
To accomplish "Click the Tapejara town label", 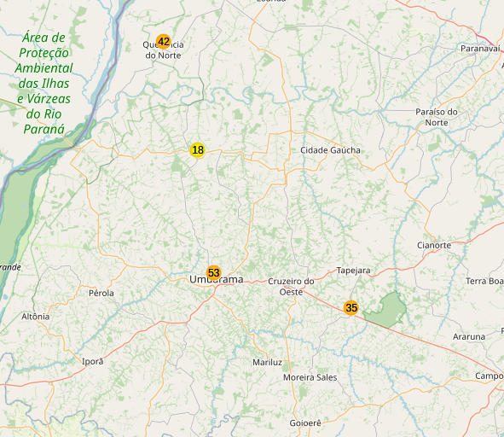I will point(353,271).
